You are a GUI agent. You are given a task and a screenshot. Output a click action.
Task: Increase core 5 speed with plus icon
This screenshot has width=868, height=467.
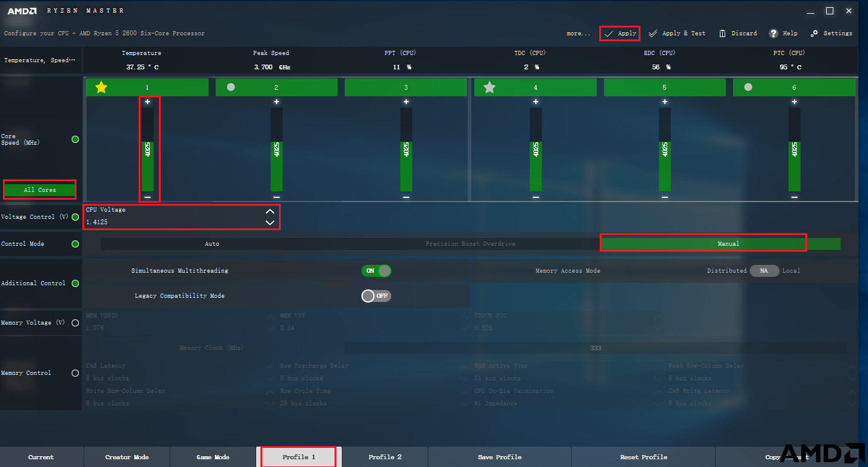[665, 102]
